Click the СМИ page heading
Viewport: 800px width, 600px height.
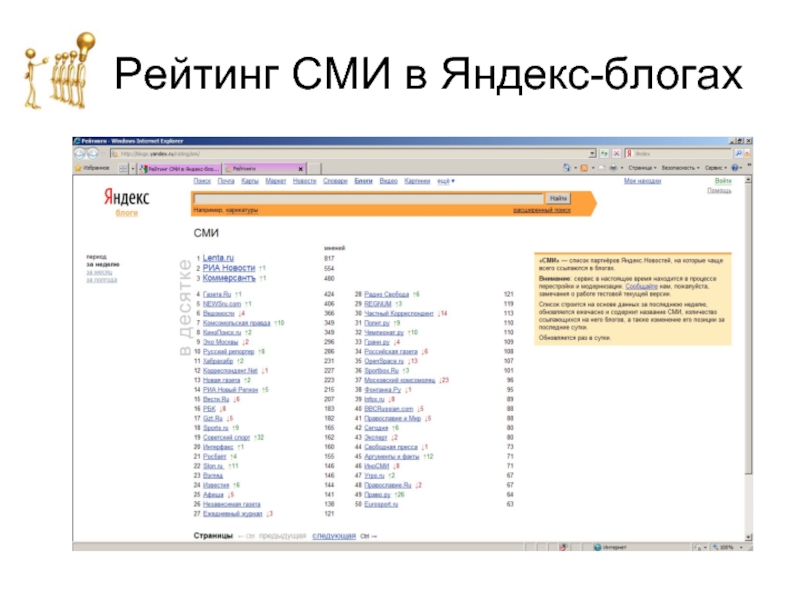(x=206, y=233)
